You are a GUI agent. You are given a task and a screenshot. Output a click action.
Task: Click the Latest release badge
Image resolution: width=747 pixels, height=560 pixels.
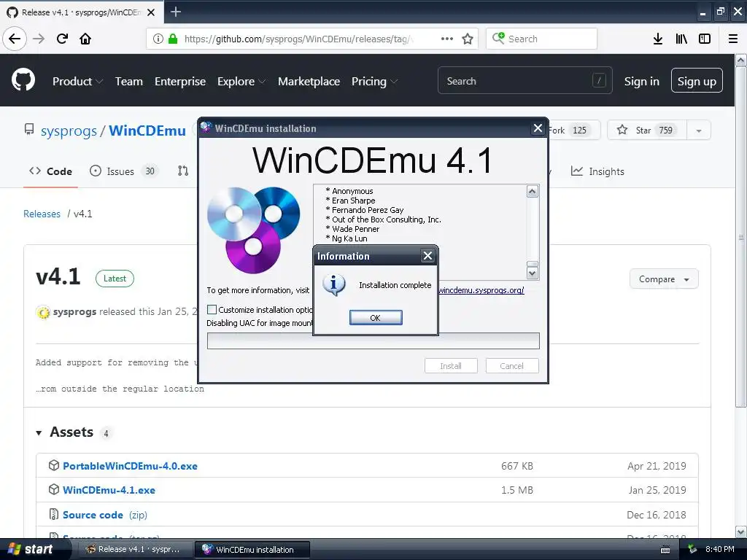click(115, 279)
